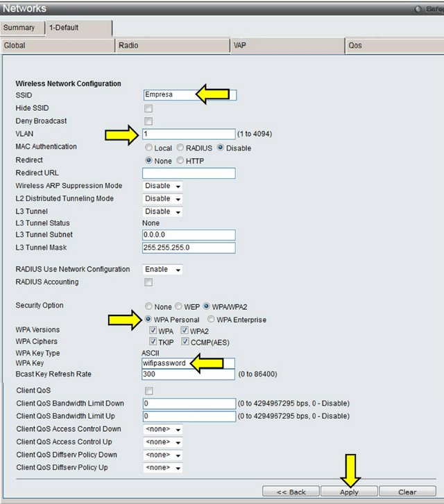
Task: Click the Apply button
Action: coord(349,492)
